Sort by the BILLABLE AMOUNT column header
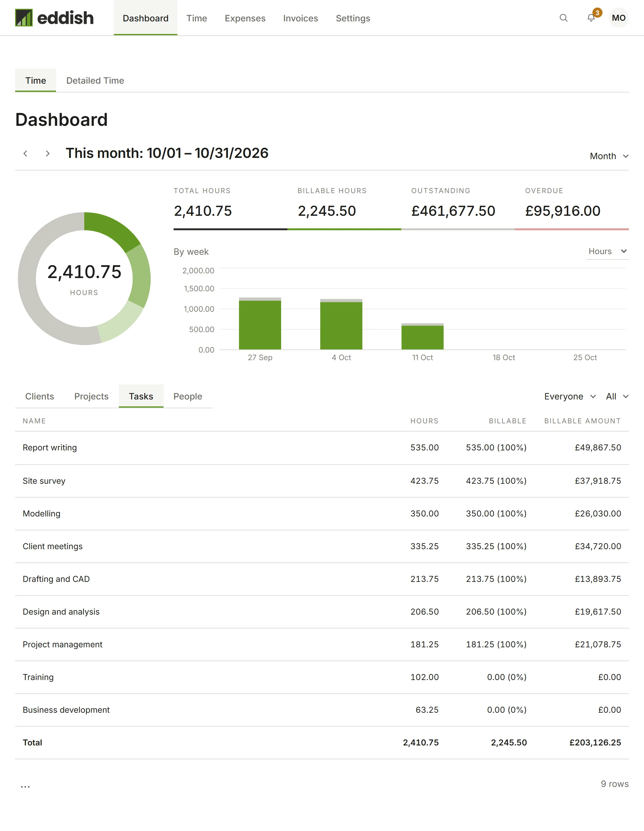The height and width of the screenshot is (831, 644). (x=582, y=421)
